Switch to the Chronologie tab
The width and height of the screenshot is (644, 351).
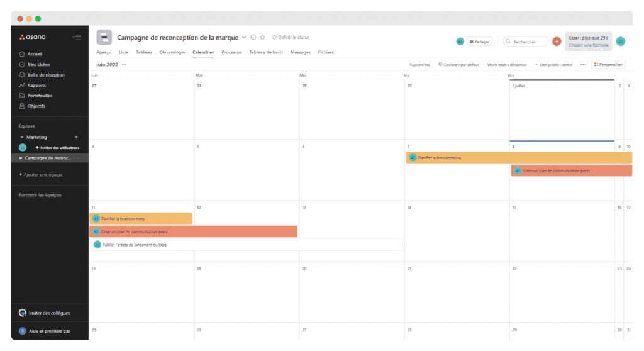pos(172,52)
